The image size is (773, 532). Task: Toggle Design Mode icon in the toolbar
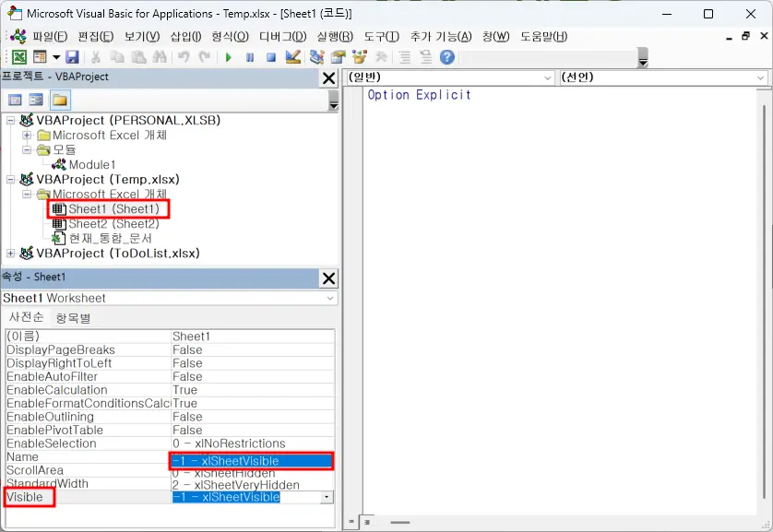293,57
